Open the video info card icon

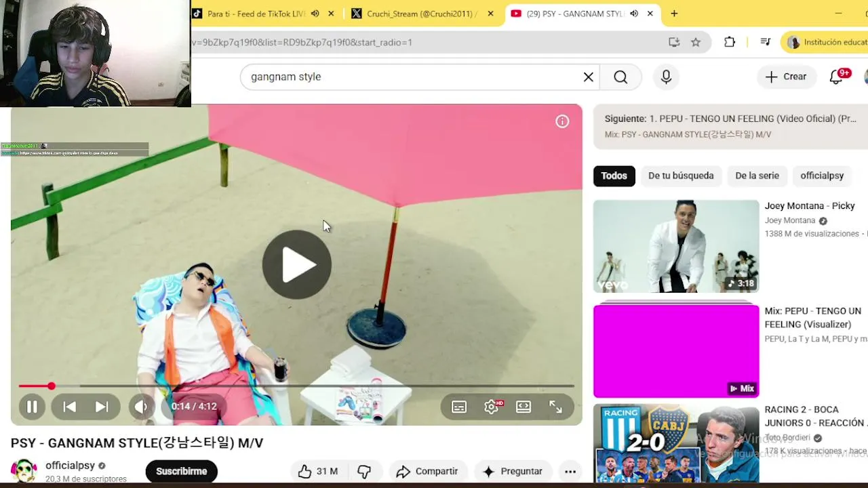pyautogui.click(x=562, y=121)
